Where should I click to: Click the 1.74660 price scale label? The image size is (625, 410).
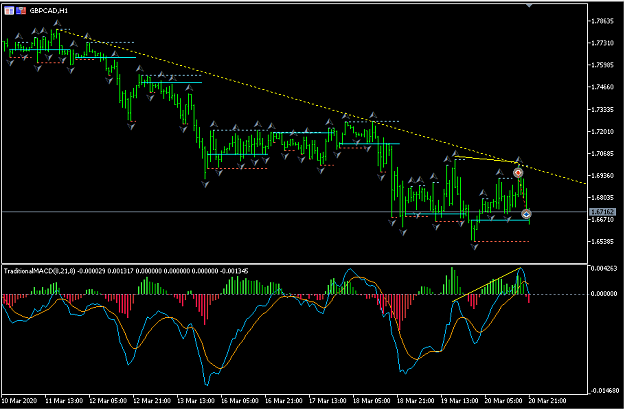(x=603, y=87)
